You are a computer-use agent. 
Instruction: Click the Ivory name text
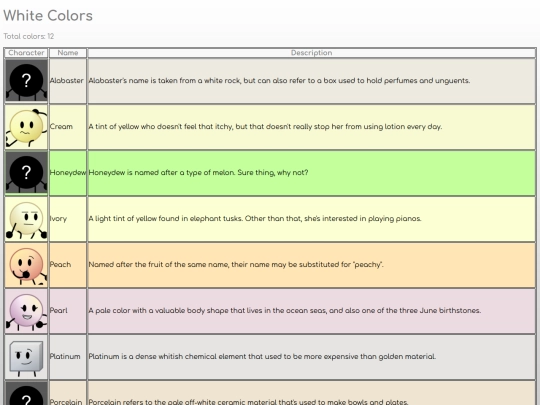(58, 219)
